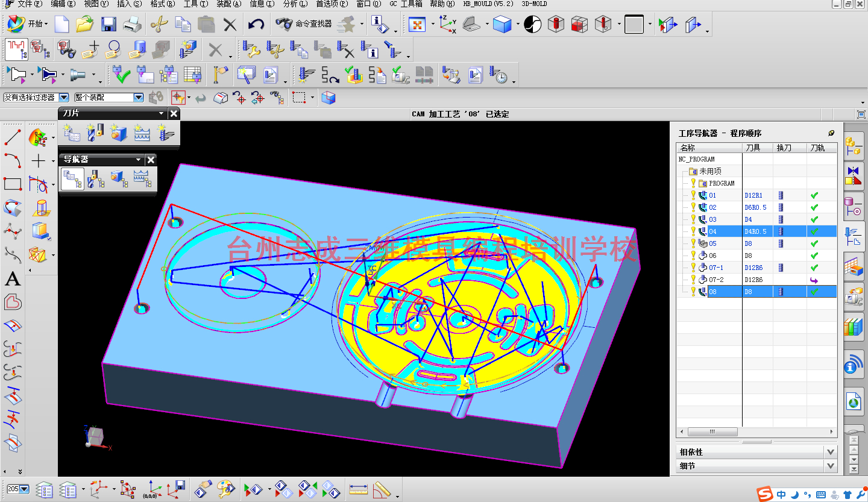Open the 整个装配 scope dropdown
868x502 pixels.
coord(138,97)
